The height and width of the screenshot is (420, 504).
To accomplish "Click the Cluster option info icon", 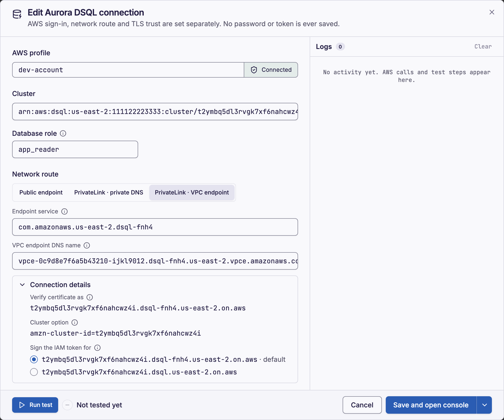I will tap(75, 323).
